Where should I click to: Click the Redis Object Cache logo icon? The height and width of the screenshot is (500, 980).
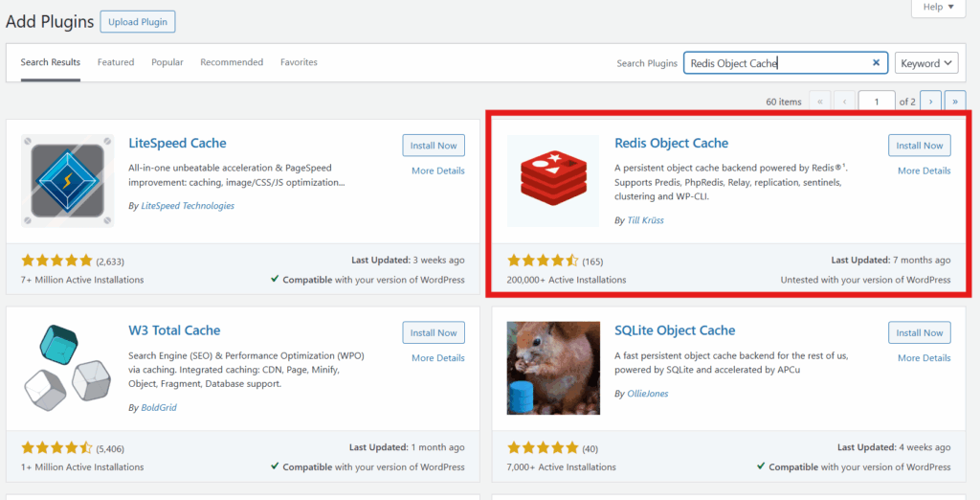click(x=553, y=180)
